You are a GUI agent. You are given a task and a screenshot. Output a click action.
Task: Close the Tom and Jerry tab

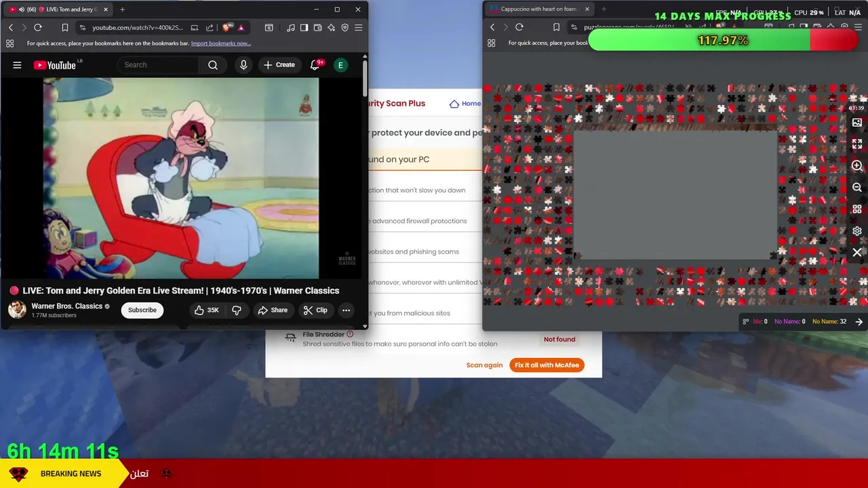104,9
